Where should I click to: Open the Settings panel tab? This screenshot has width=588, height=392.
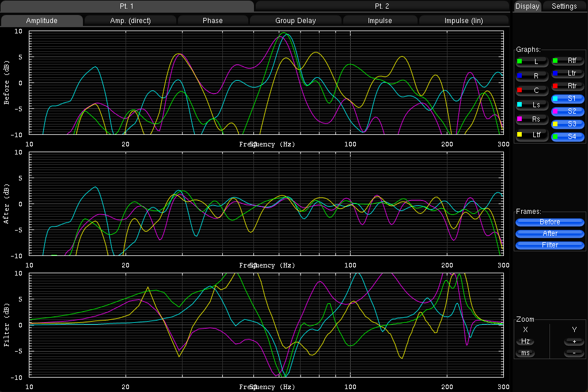(564, 6)
